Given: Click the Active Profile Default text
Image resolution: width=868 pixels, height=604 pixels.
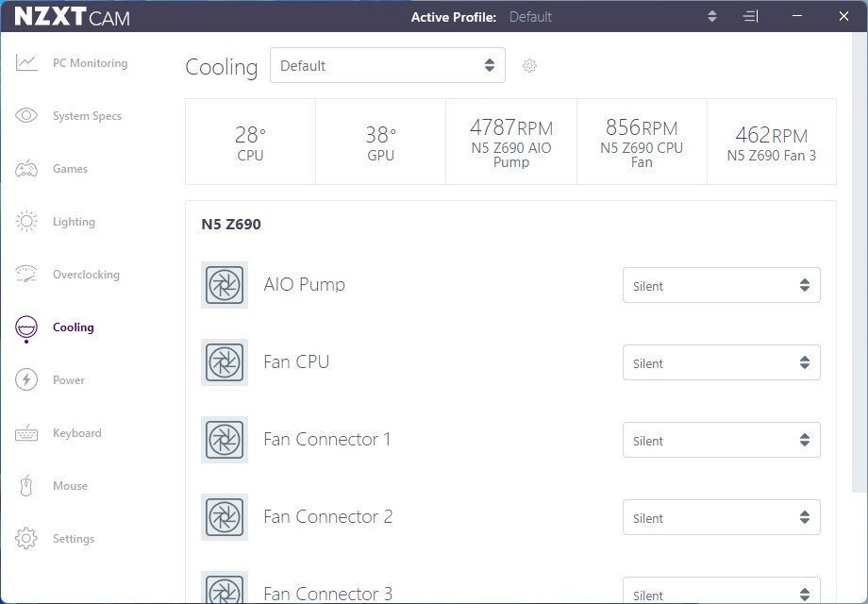Looking at the screenshot, I should coord(530,17).
